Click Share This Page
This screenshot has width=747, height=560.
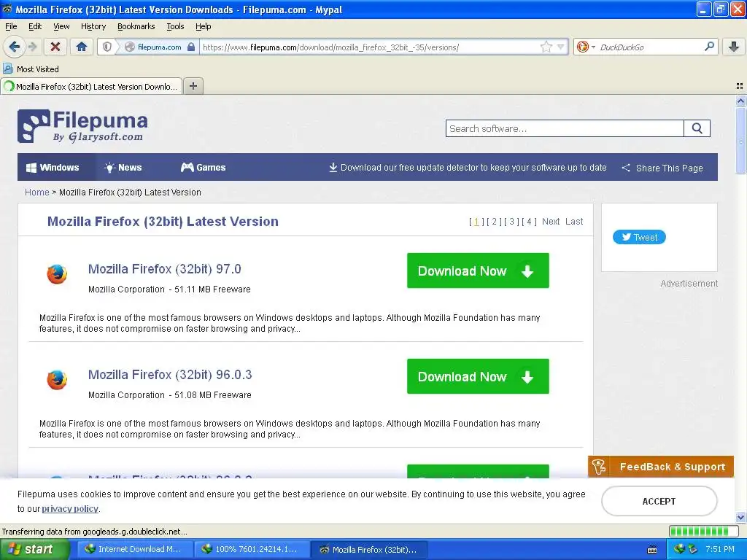point(662,168)
